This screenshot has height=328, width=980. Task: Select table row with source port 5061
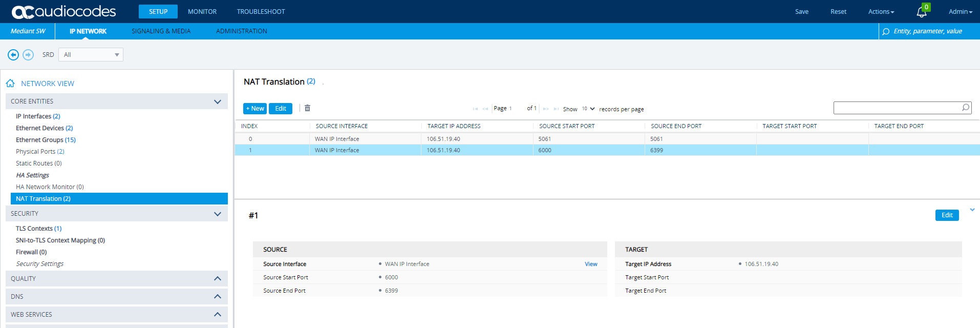[x=607, y=139]
